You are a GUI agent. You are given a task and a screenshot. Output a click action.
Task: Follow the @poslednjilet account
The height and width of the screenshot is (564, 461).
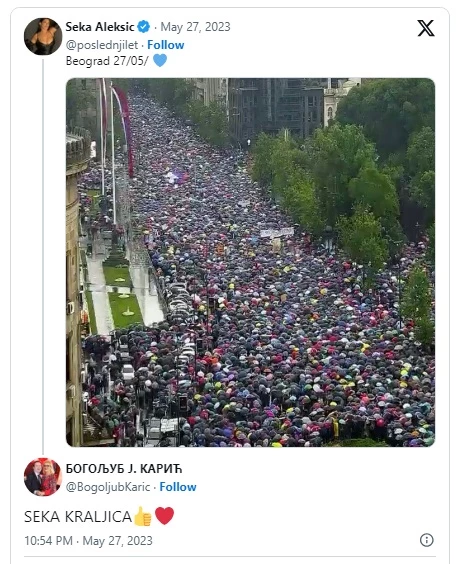pos(166,45)
